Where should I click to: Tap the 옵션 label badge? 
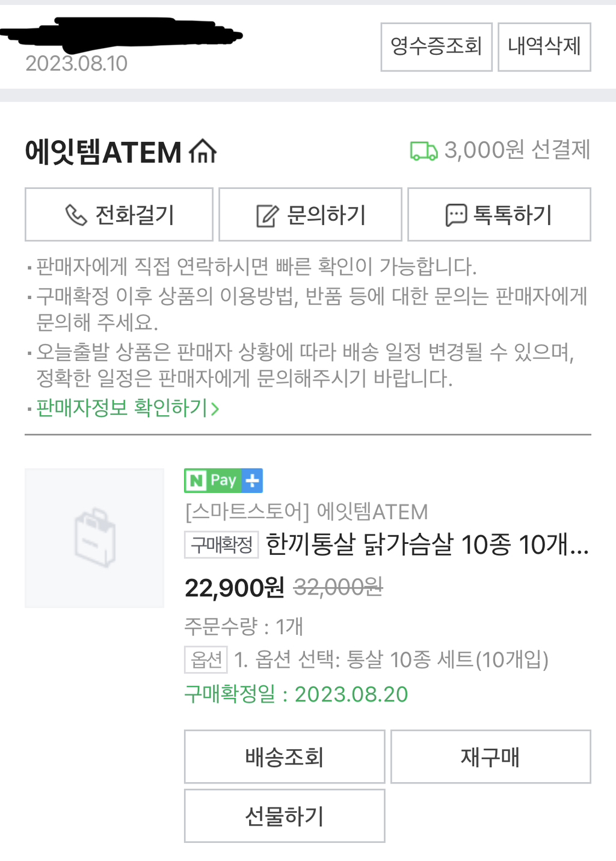tap(206, 660)
